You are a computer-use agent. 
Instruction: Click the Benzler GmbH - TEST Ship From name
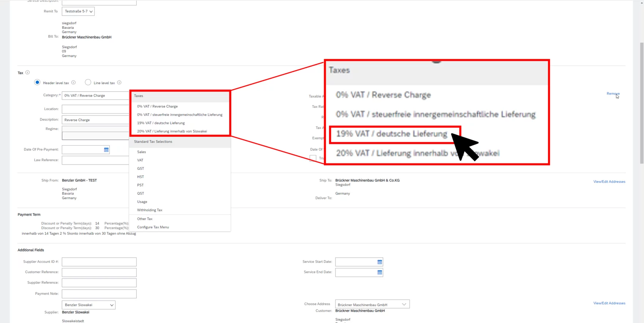[79, 180]
